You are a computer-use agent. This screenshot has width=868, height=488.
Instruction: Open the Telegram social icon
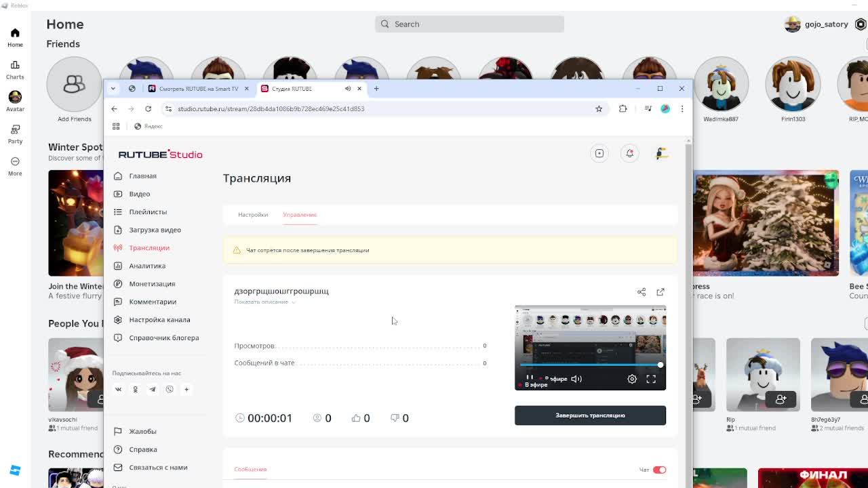pos(152,389)
